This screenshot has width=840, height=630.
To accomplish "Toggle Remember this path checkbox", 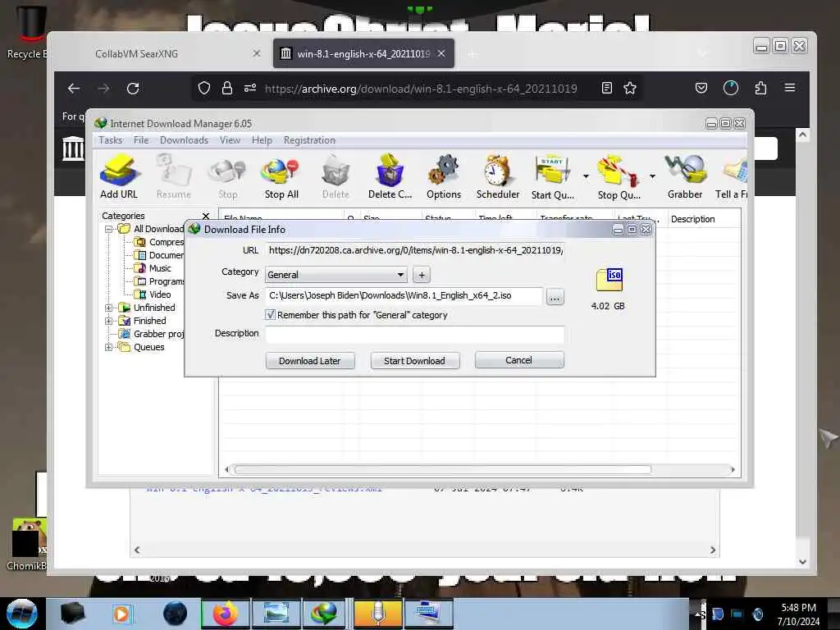I will 270,315.
